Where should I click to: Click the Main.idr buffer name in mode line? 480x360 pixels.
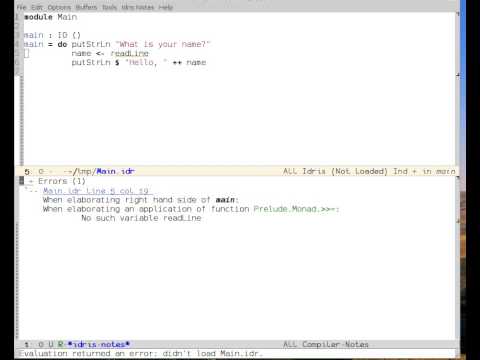point(115,171)
